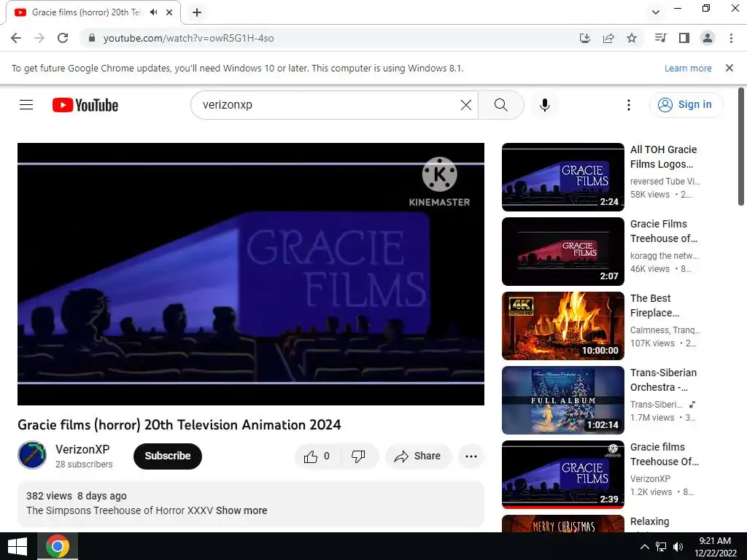The height and width of the screenshot is (560, 747).
Task: Click the Sign in button
Action: tap(686, 105)
